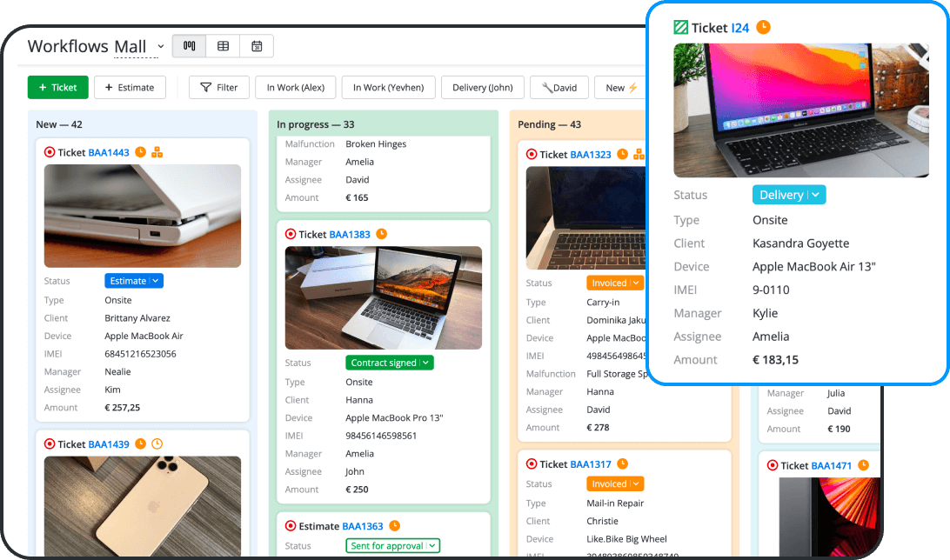This screenshot has height=560, width=950.
Task: Apply the Delivery (John) saved filter
Action: click(482, 88)
